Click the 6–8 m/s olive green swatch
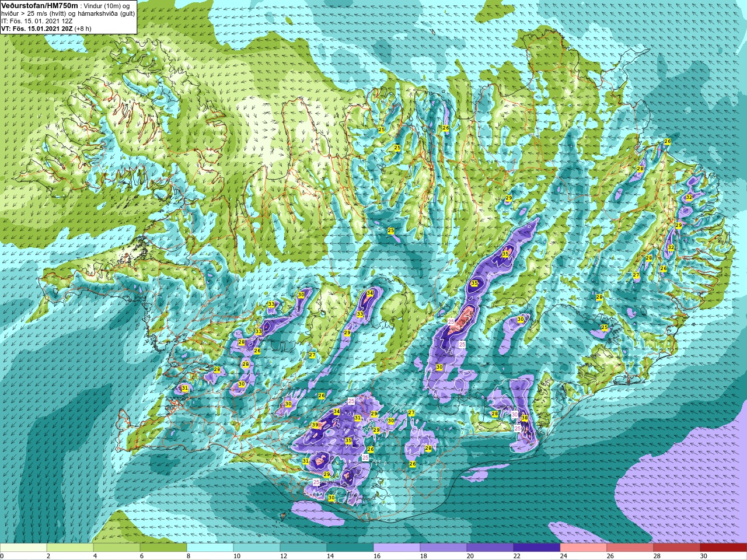This screenshot has height=560, width=747. tap(163, 548)
